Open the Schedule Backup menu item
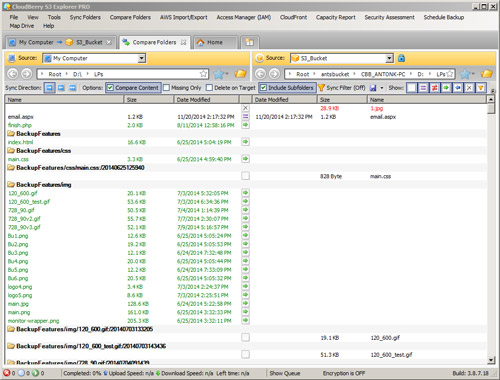Image resolution: width=500 pixels, height=380 pixels. [444, 17]
